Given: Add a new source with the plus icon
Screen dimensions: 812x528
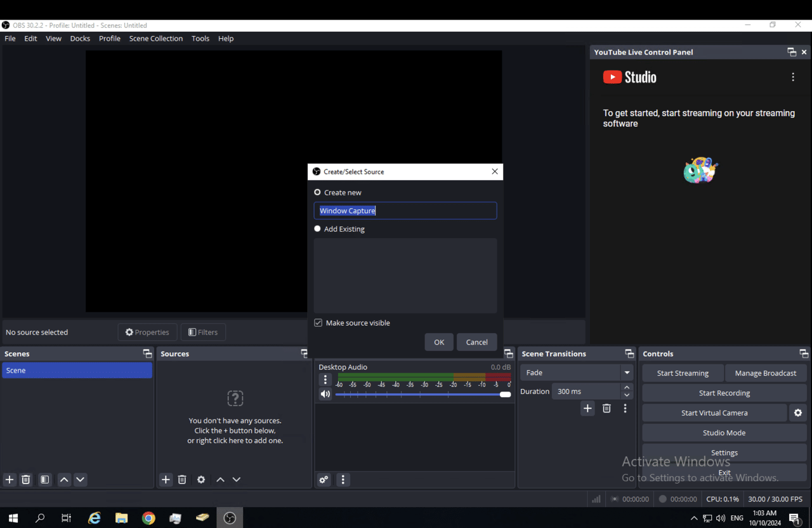Looking at the screenshot, I should 166,479.
